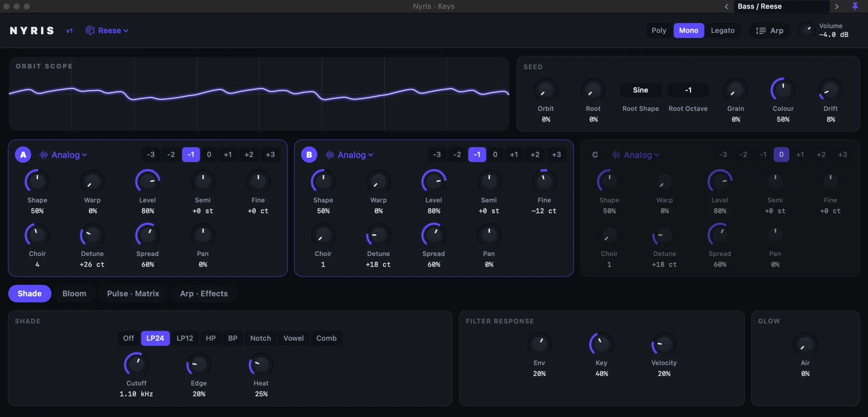Click oscillator C waveform icon
The height and width of the screenshot is (417, 868).
[x=616, y=155]
